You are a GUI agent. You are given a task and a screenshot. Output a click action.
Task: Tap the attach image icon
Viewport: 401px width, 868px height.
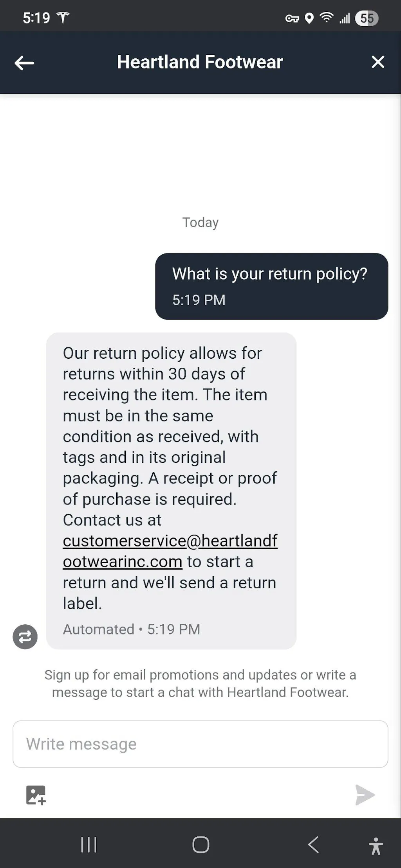point(36,795)
